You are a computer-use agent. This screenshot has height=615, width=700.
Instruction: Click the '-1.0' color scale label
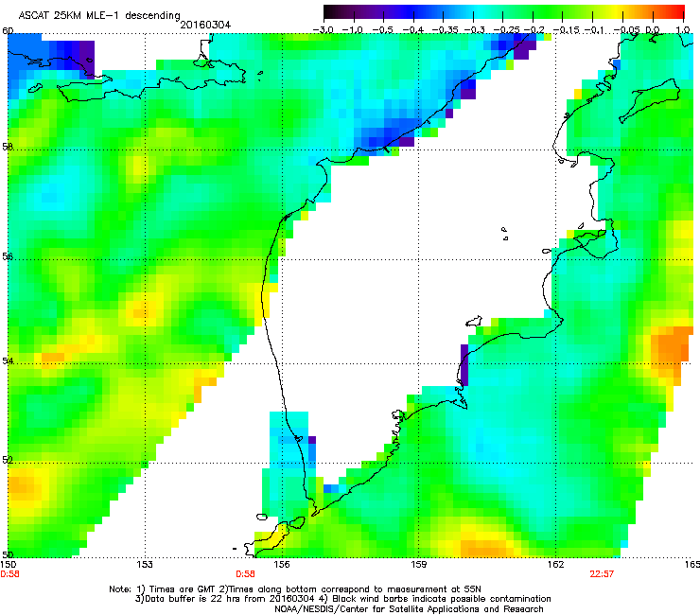(353, 29)
